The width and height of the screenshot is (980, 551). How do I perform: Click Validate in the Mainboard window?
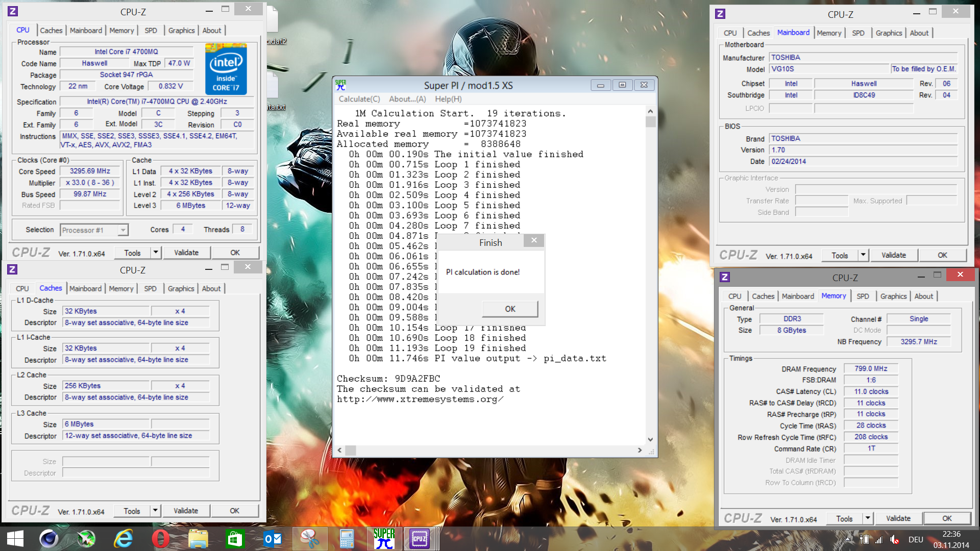(894, 255)
